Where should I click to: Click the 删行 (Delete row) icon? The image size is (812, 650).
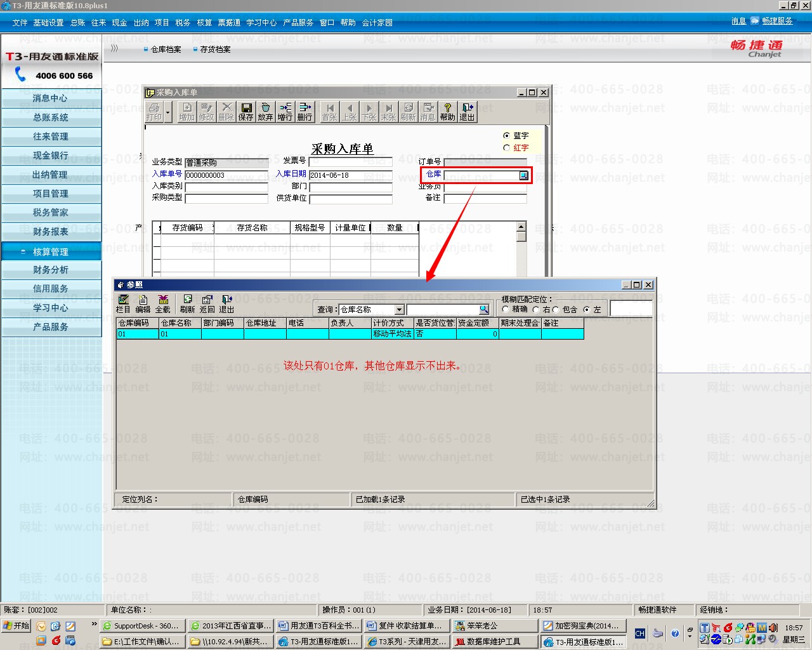[x=305, y=111]
